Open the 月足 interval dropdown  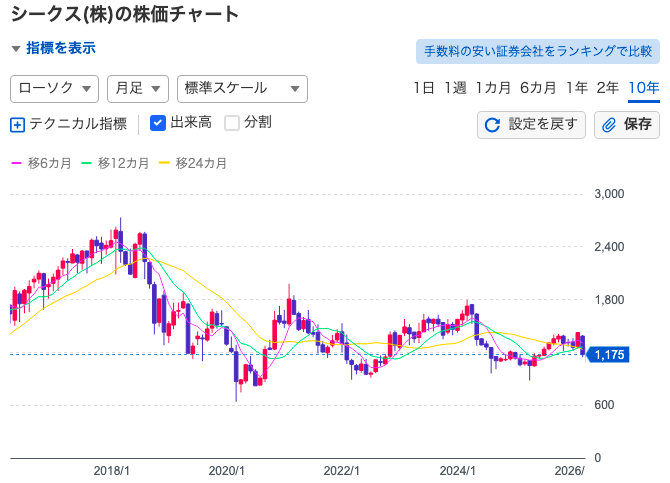coord(137,89)
